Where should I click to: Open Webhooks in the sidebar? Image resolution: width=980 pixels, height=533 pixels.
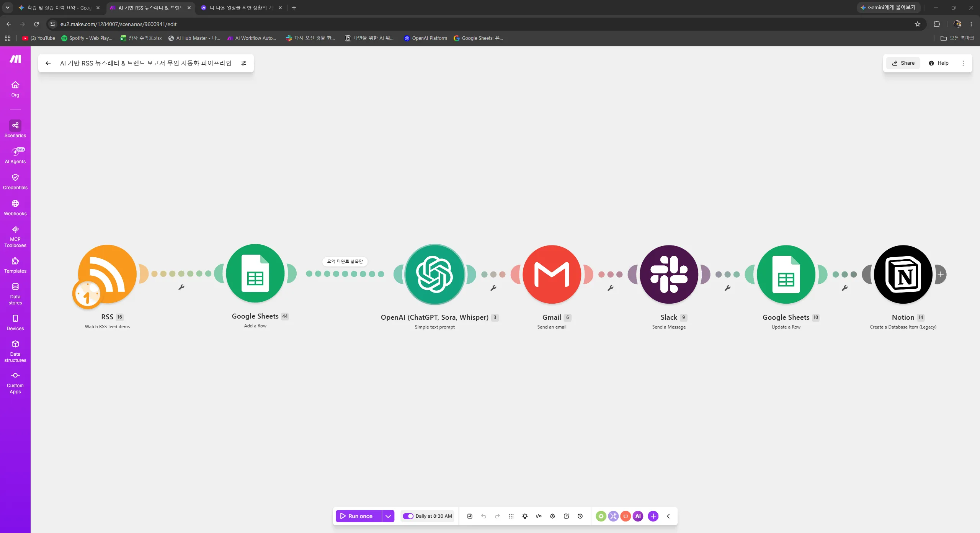pyautogui.click(x=15, y=208)
